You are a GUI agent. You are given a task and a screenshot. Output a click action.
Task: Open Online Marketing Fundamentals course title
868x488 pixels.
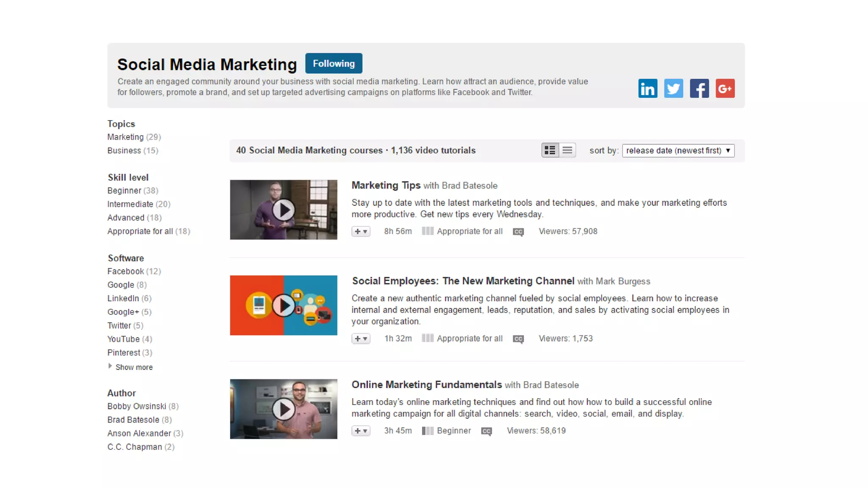point(426,385)
